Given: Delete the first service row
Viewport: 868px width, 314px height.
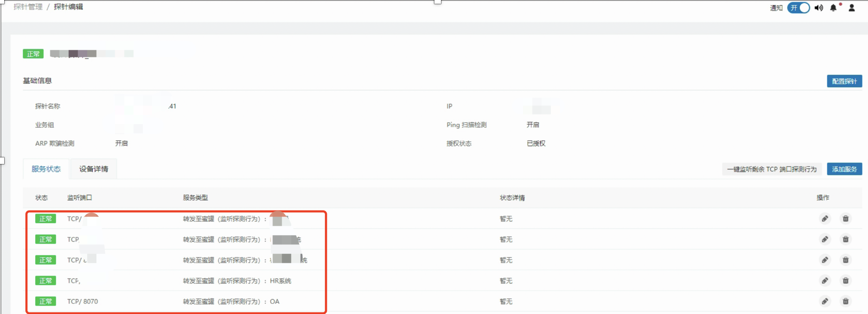Looking at the screenshot, I should tap(846, 219).
